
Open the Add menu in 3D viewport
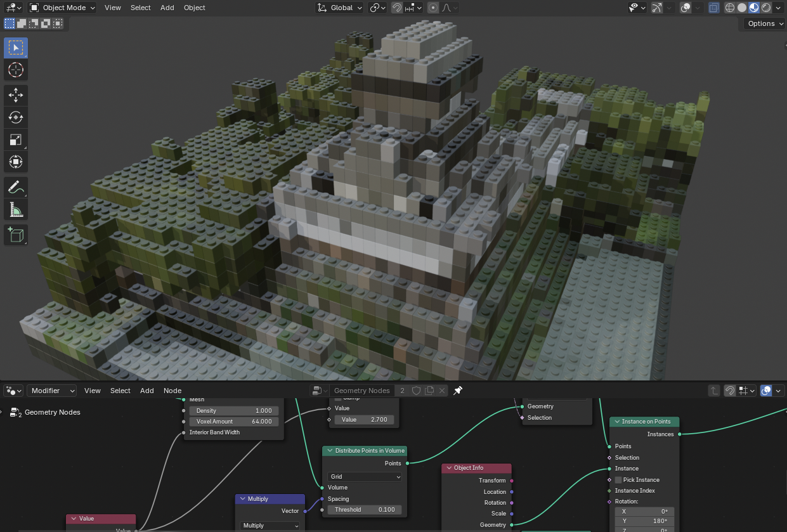click(x=167, y=8)
